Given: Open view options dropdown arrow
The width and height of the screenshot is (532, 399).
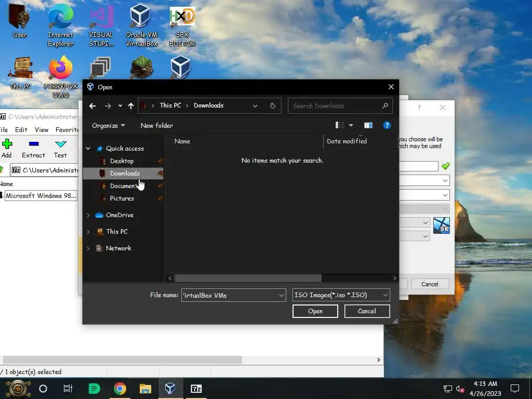Looking at the screenshot, I should 351,126.
